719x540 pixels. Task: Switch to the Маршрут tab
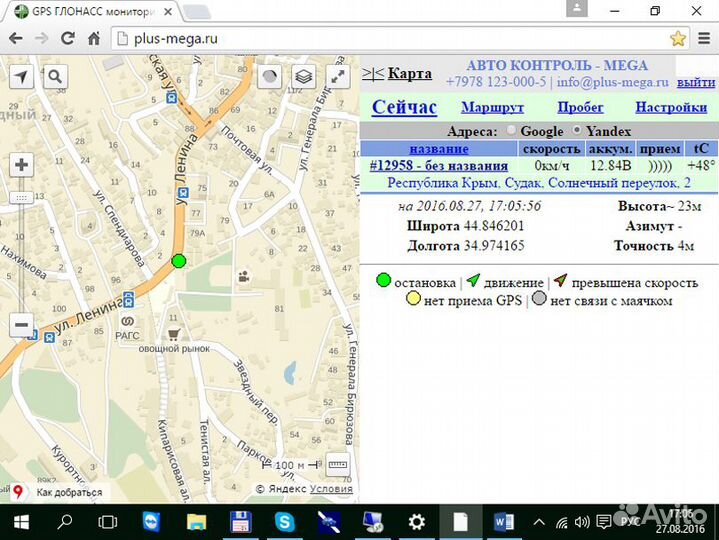(492, 108)
